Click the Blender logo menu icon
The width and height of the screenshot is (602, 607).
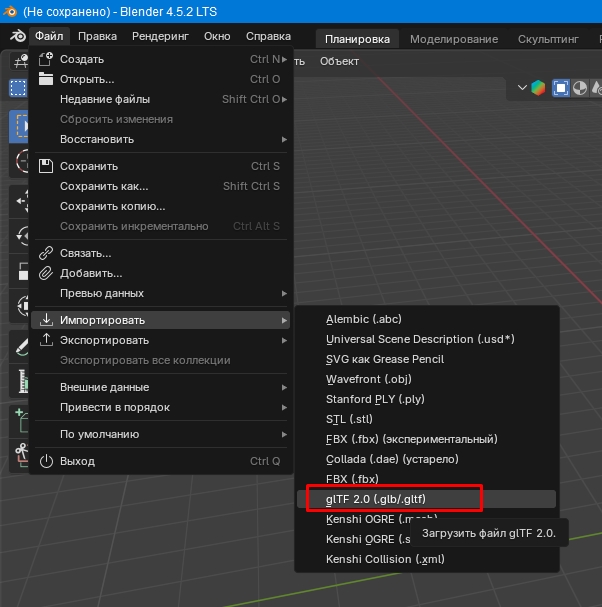pyautogui.click(x=17, y=36)
